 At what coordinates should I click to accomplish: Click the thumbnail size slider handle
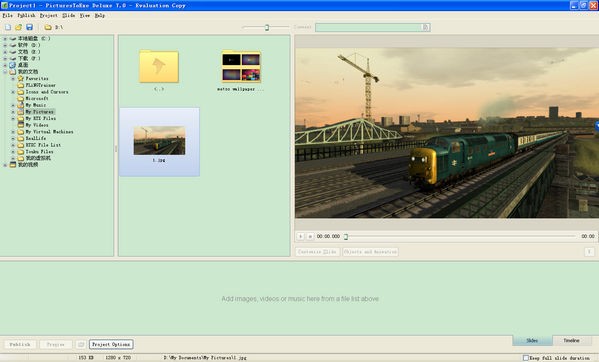[267, 27]
